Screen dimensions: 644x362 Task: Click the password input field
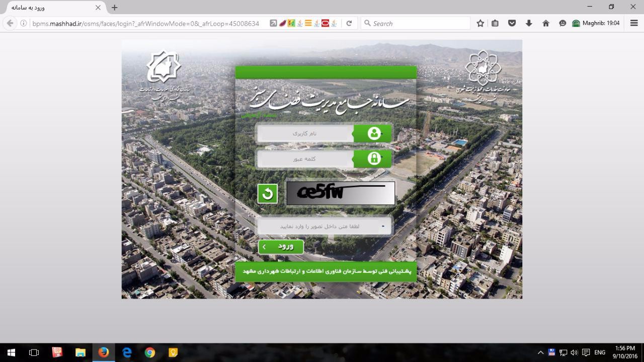[305, 159]
